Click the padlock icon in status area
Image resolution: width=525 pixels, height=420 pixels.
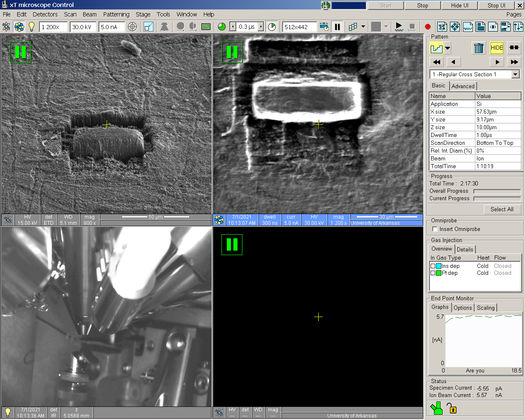(451, 409)
